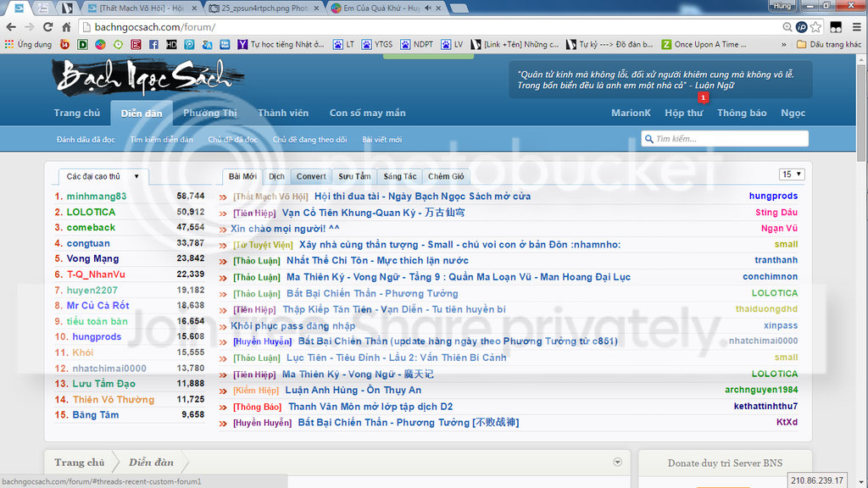Viewport: 868px width, 488px height.
Task: Open the 'Các đại cao thủ' dropdown
Action: [103, 176]
